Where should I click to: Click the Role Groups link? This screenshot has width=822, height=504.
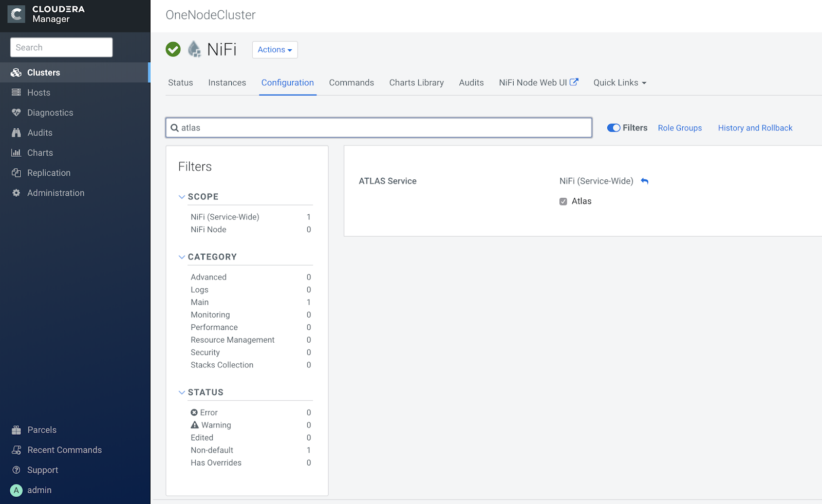tap(680, 128)
